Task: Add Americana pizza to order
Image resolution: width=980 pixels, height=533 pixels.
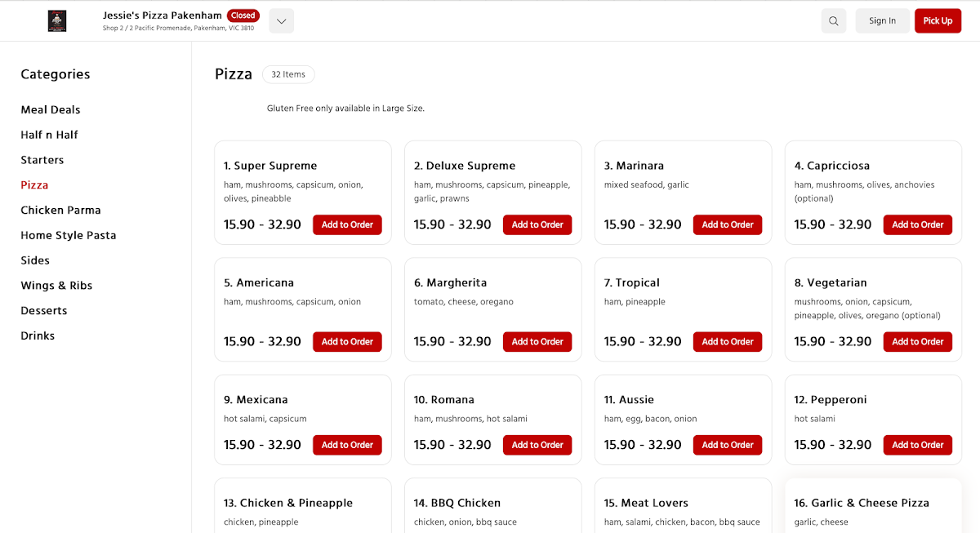Action: (x=347, y=342)
